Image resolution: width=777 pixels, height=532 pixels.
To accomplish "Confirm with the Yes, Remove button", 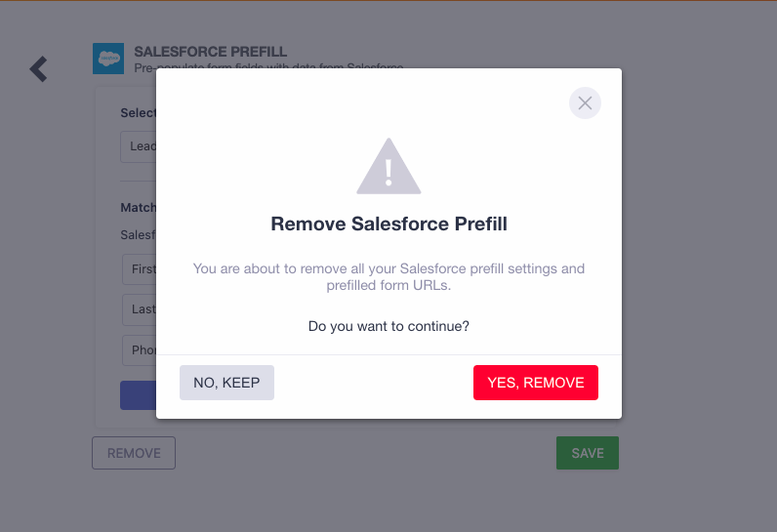I will pos(535,383).
